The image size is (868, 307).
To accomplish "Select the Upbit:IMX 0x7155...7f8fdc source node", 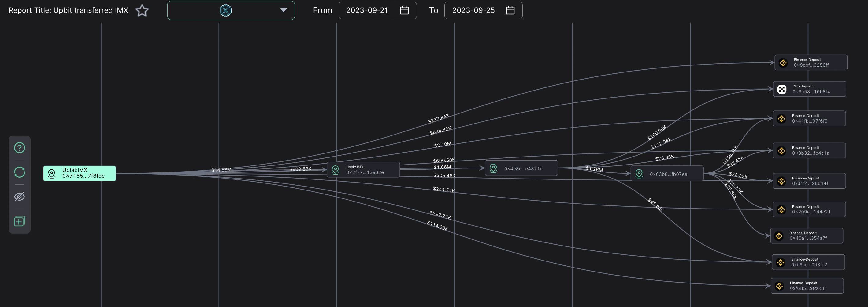I will tap(80, 173).
